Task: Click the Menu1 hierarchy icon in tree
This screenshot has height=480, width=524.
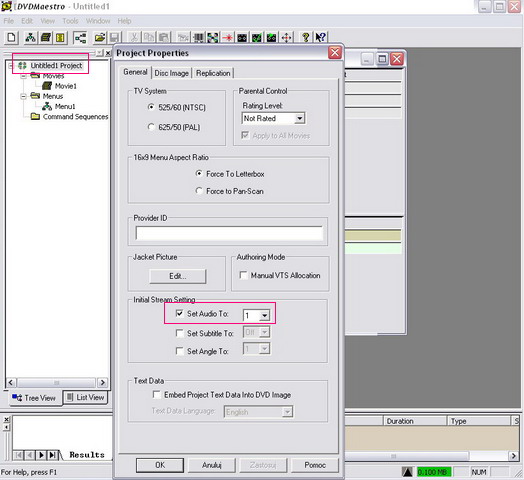Action: [x=47, y=106]
